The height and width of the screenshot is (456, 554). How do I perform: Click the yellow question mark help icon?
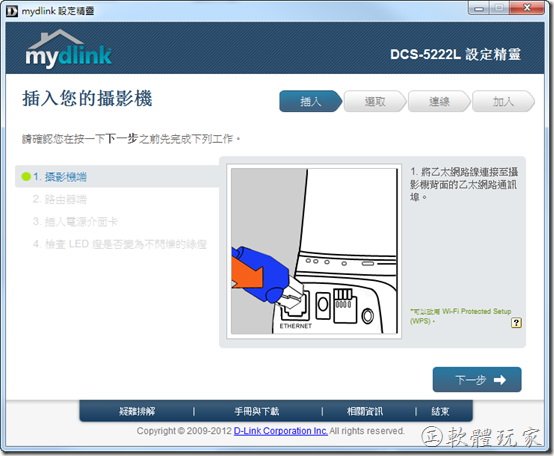(x=516, y=322)
